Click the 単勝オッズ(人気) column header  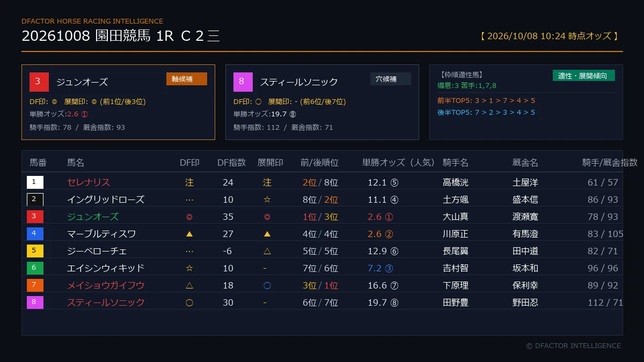click(398, 162)
